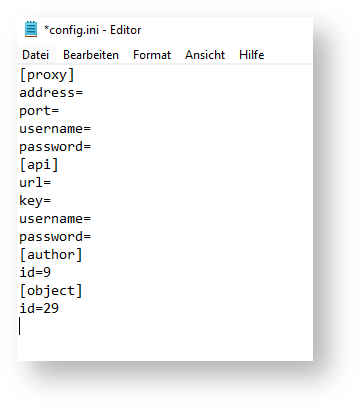The image size is (361, 409).
Task: Open the Hilfe menu
Action: [251, 55]
